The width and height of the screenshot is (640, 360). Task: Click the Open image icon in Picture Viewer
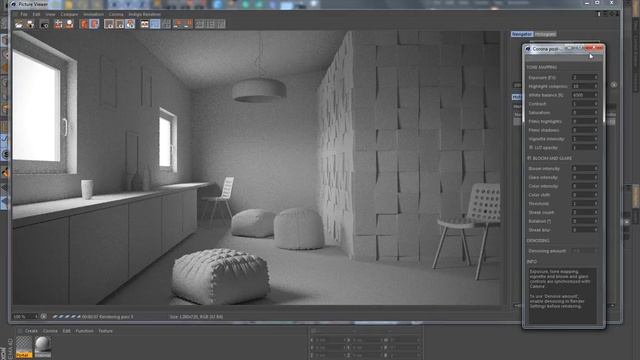pos(19,24)
